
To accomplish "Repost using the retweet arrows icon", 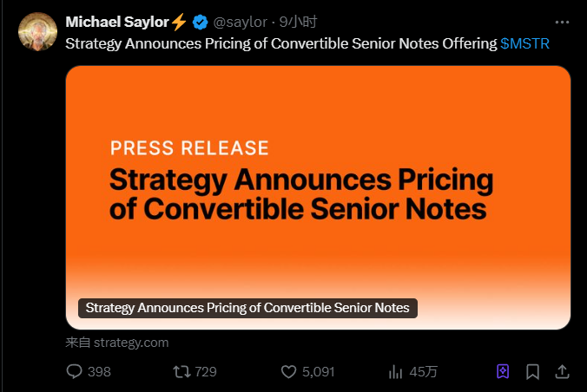I will point(181,372).
